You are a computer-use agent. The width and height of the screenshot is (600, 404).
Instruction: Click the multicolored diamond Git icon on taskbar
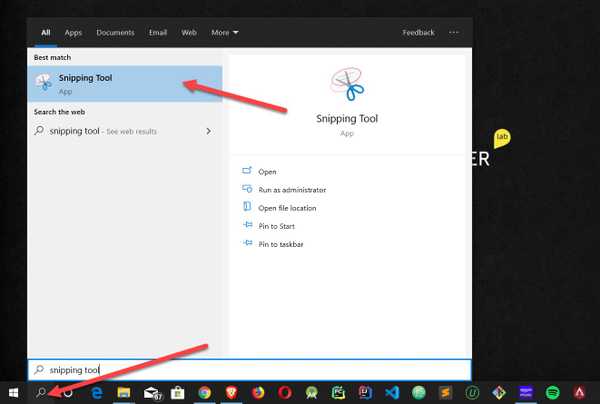point(499,393)
